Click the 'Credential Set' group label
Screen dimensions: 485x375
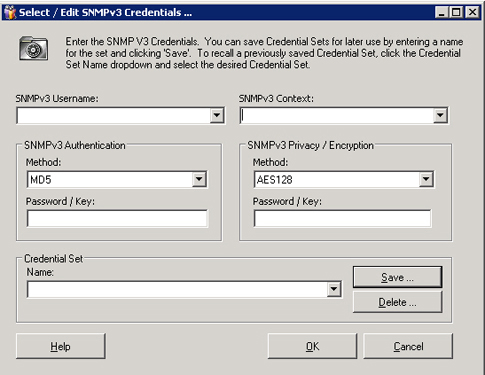tap(53, 259)
